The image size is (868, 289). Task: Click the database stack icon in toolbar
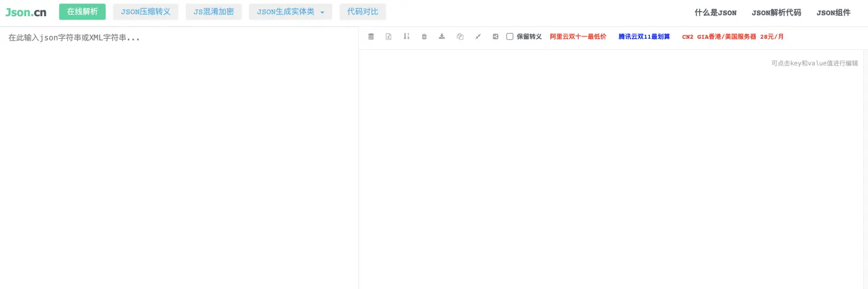click(371, 36)
